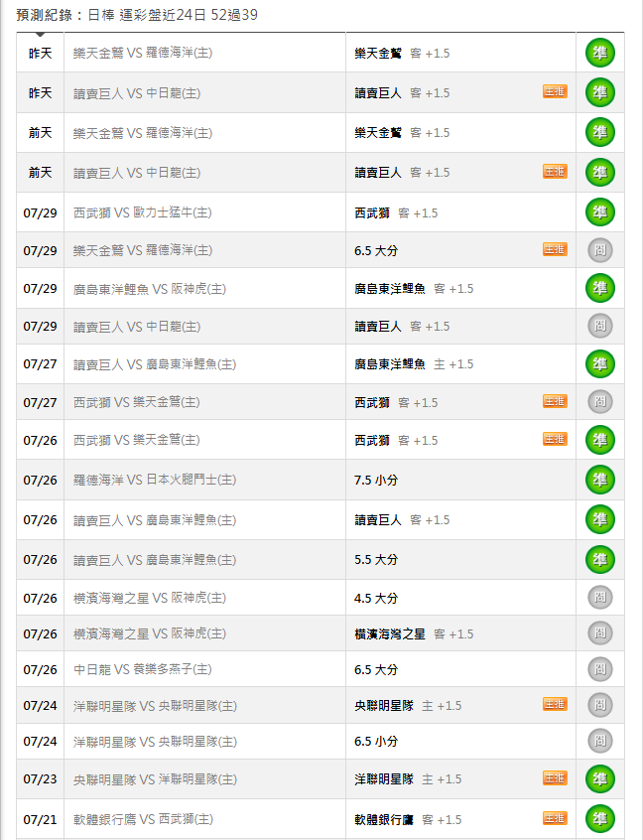Click the grey miss icon on 07/27 西武獅 VS 樂天金鷲

[x=599, y=402]
